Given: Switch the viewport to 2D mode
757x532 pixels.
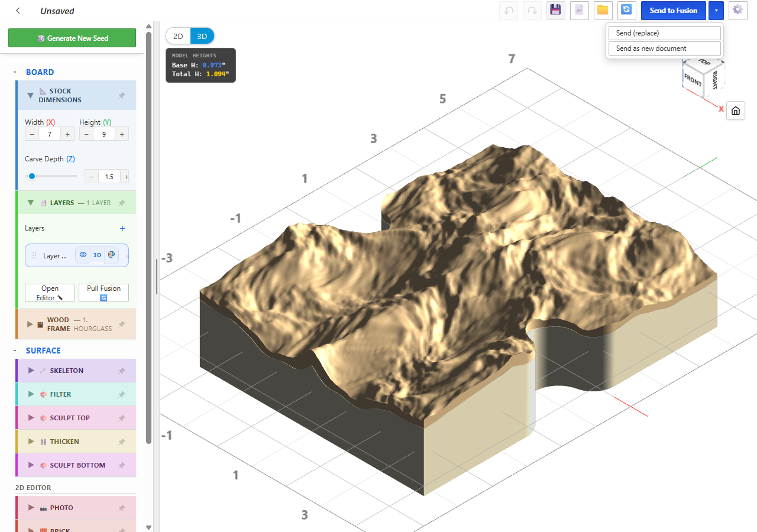Looking at the screenshot, I should (x=178, y=36).
